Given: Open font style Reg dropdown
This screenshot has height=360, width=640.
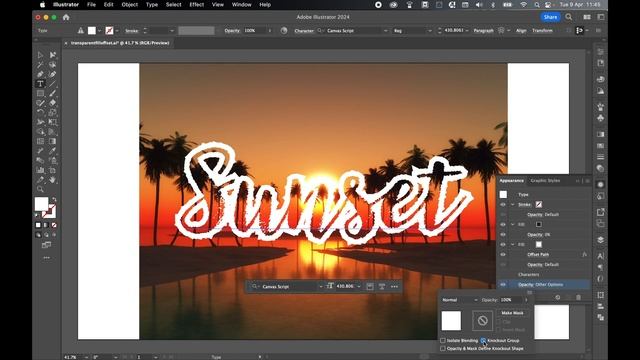Looking at the screenshot, I should click(x=429, y=31).
